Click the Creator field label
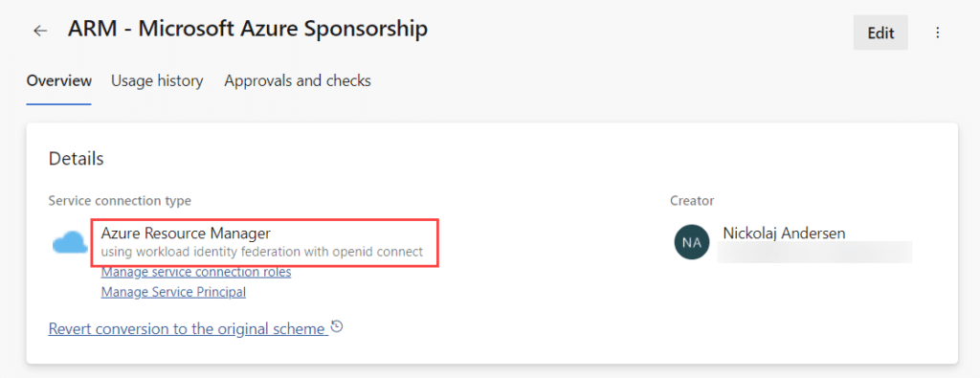The image size is (980, 378). tap(692, 201)
